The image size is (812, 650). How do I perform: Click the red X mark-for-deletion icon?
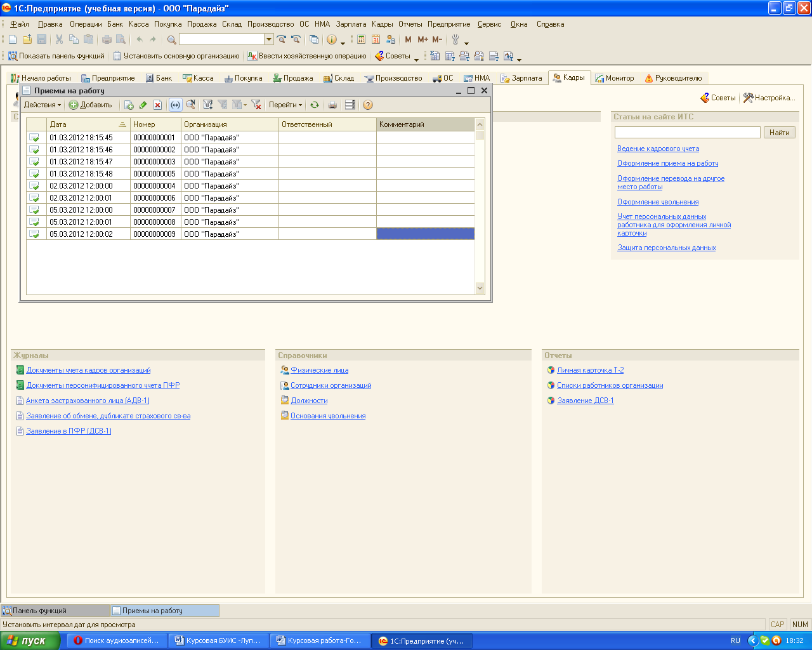click(158, 105)
